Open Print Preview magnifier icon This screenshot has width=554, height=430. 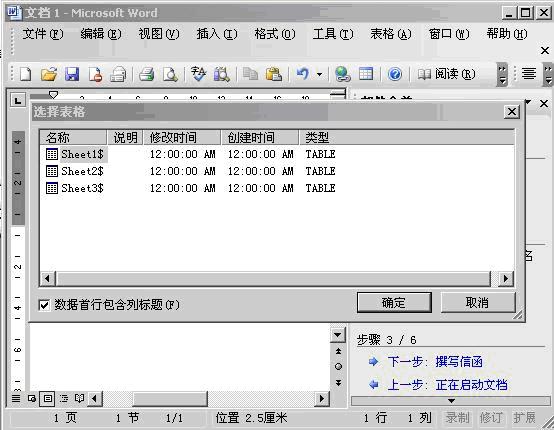(170, 74)
